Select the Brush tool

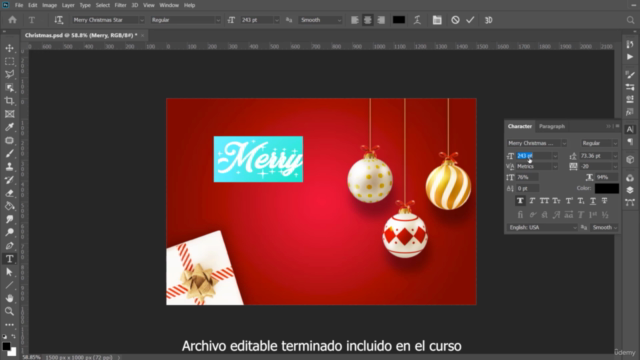pyautogui.click(x=9, y=153)
